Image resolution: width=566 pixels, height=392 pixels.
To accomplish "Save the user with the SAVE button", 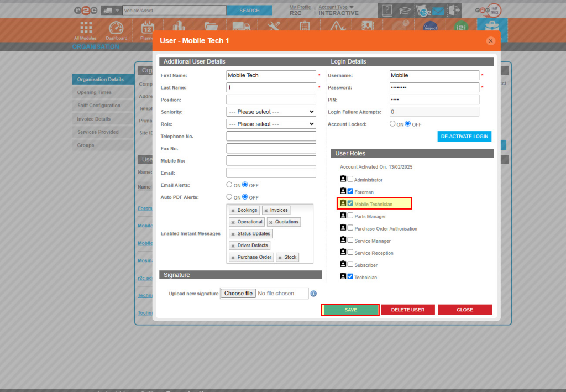I will [x=350, y=310].
